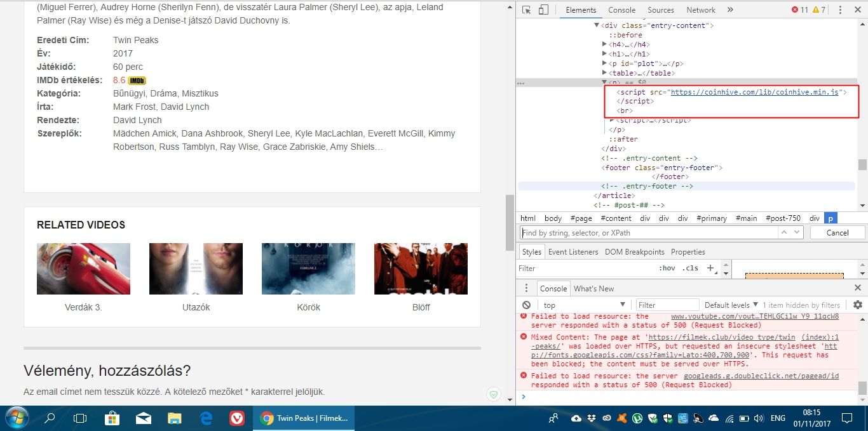The height and width of the screenshot is (431, 868).
Task: Select the closing article tag row
Action: pyautogui.click(x=614, y=196)
